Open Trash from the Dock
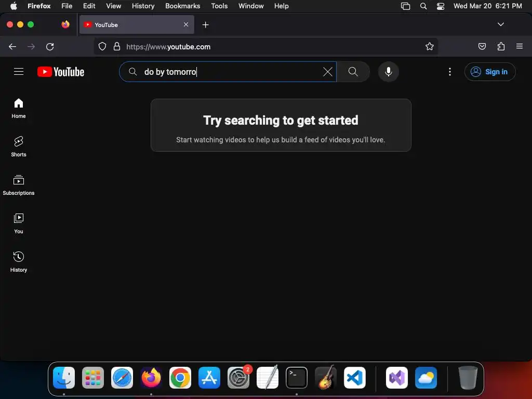 point(468,378)
